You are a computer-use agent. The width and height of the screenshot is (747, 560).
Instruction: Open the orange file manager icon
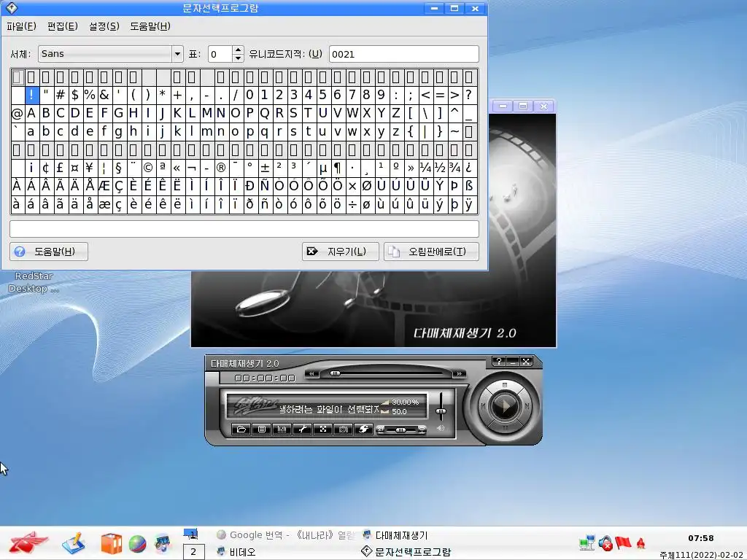coord(111,543)
